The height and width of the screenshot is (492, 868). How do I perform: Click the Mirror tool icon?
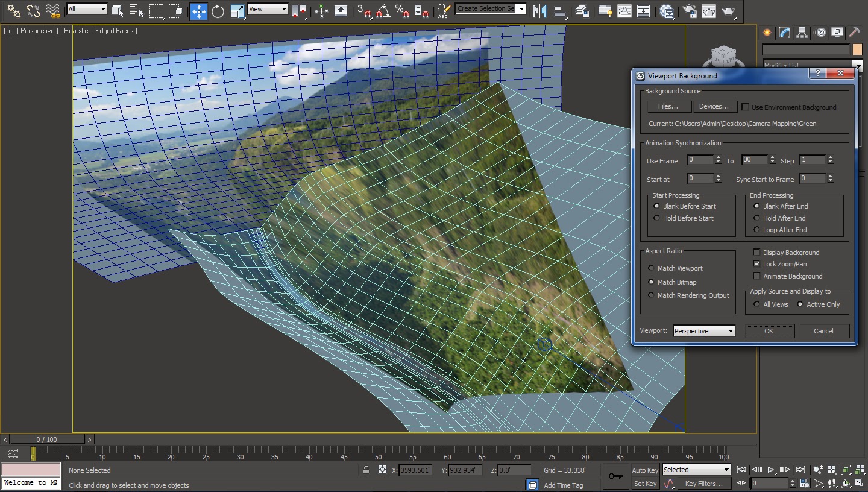pos(540,11)
